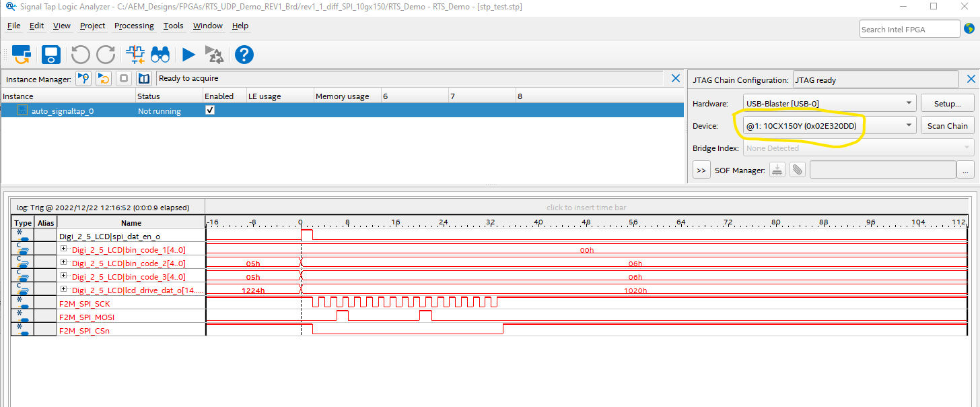Open the Tools menu

pos(173,26)
